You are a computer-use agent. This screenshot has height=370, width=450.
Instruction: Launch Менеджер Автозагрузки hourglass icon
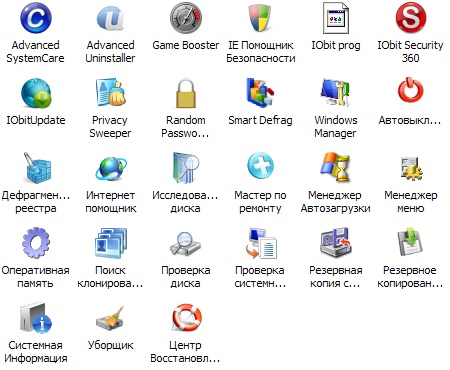pos(335,167)
